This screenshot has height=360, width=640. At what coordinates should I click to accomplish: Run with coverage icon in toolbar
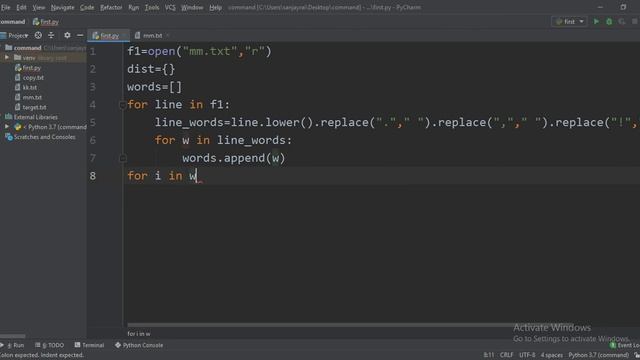[622, 22]
